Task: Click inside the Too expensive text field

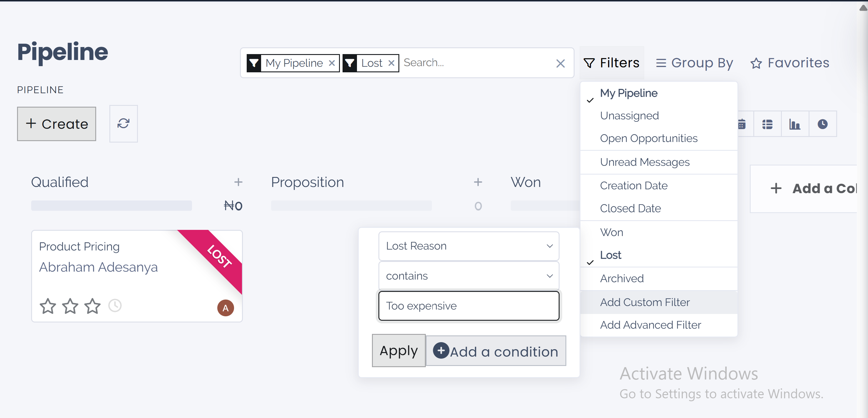Action: 468,306
